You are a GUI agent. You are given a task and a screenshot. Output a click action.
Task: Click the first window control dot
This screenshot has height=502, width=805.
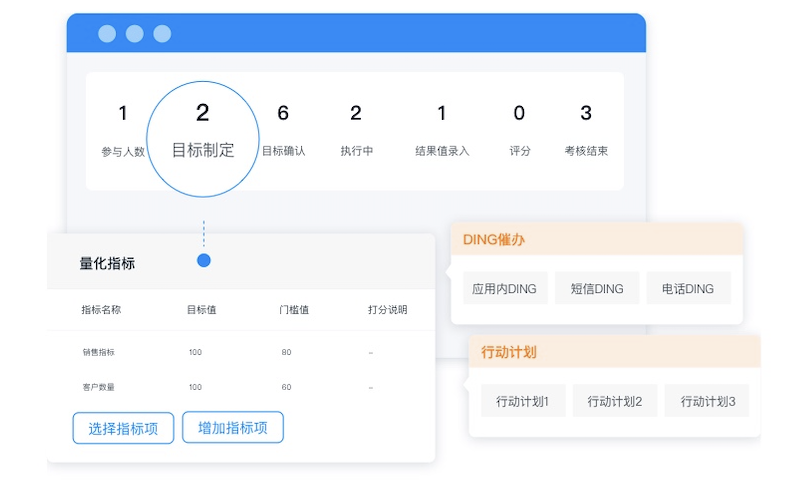[x=107, y=34]
